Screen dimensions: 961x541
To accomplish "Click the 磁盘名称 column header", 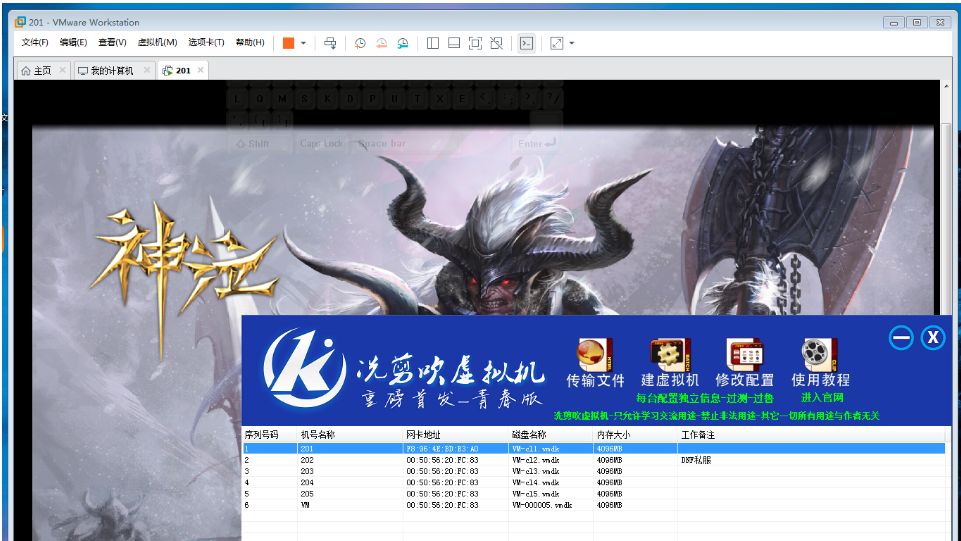I will [551, 434].
